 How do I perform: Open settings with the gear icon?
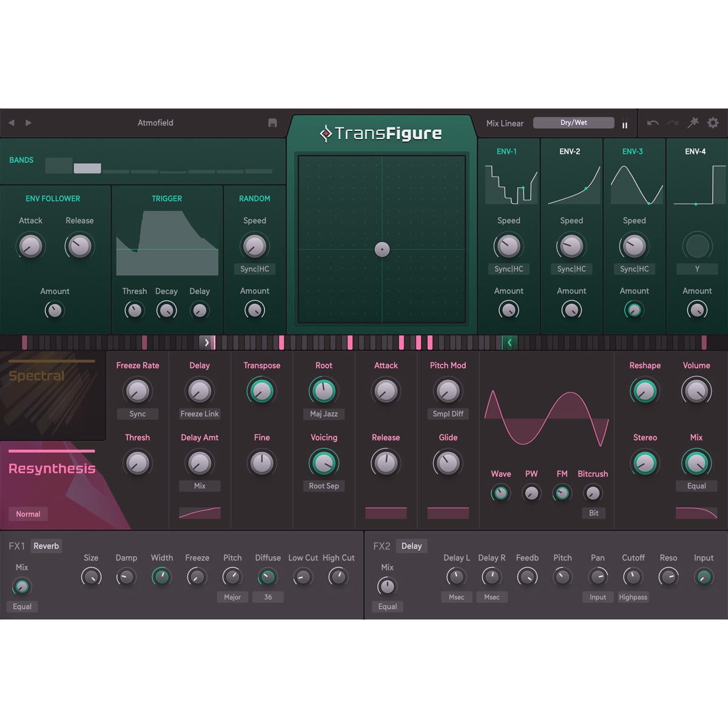point(713,123)
